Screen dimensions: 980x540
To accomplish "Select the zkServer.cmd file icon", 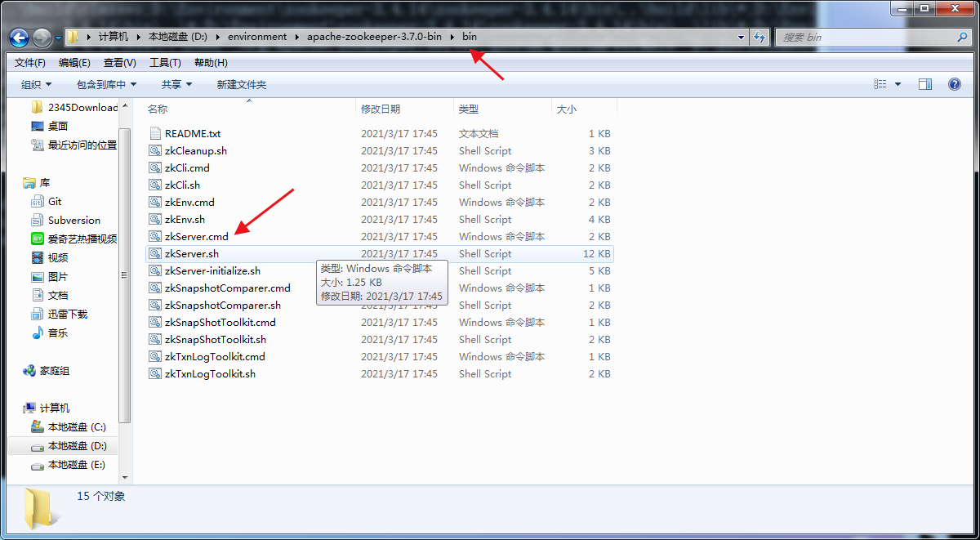I will point(156,236).
